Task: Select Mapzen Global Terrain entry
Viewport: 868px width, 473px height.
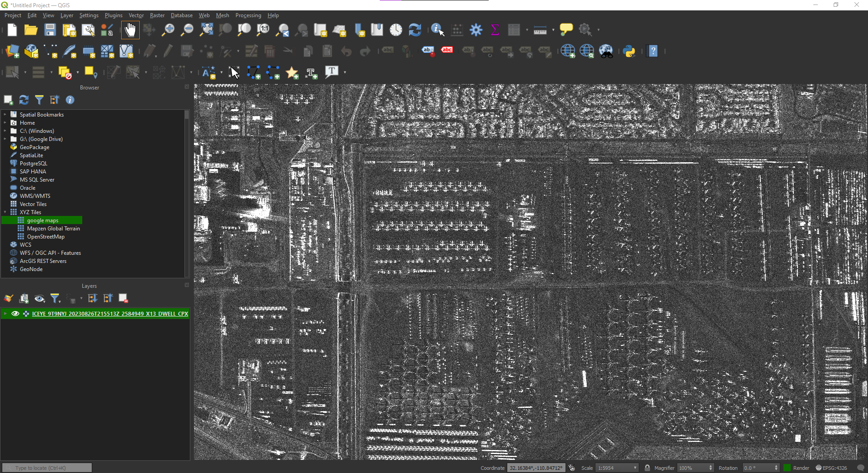Action: pos(53,229)
